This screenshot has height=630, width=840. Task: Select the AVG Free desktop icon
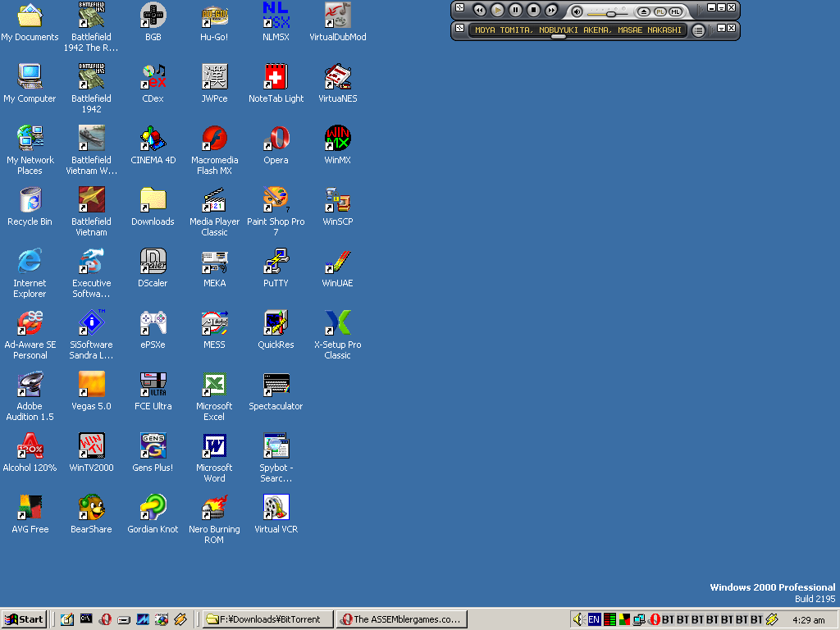(30, 515)
